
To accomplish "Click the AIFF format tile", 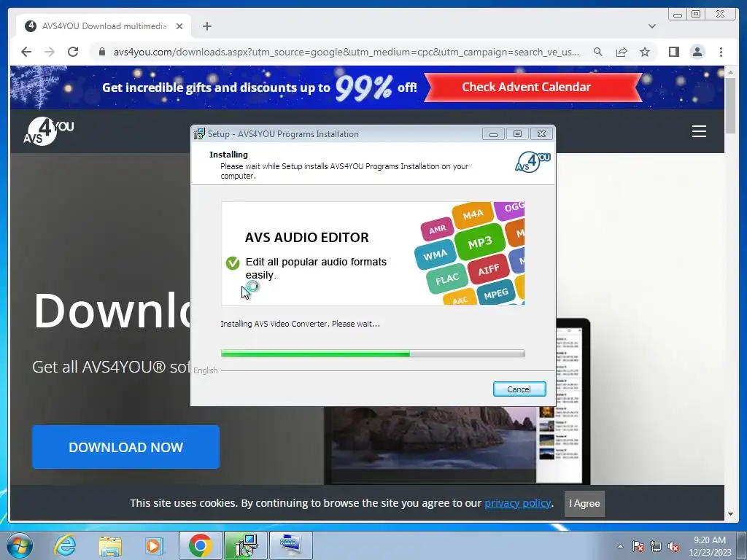I will (488, 271).
